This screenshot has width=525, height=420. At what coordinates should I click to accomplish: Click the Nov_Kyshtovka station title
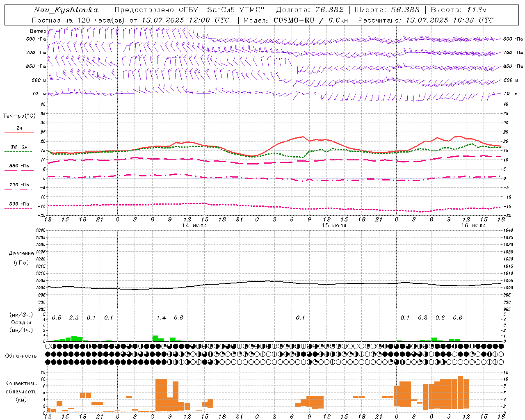click(x=66, y=10)
